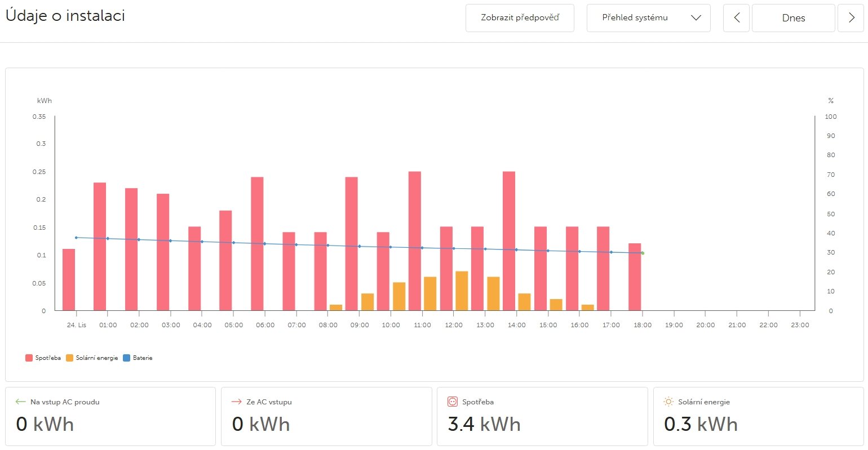Click green battery endpoint at 18:00
Viewport: 868px width, 450px height.
pos(642,253)
